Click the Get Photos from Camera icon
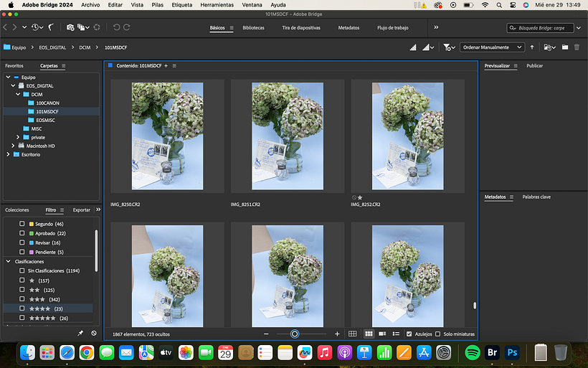588x368 pixels. [x=70, y=27]
